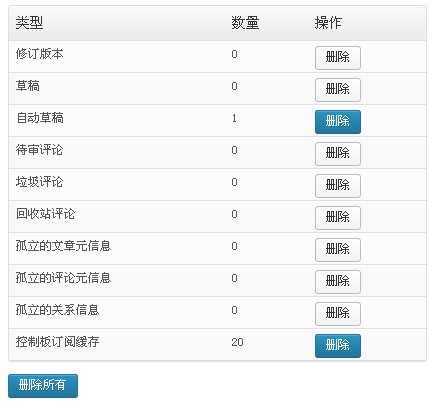Click the 类型 column header
The width and height of the screenshot is (445, 410).
pyautogui.click(x=29, y=23)
